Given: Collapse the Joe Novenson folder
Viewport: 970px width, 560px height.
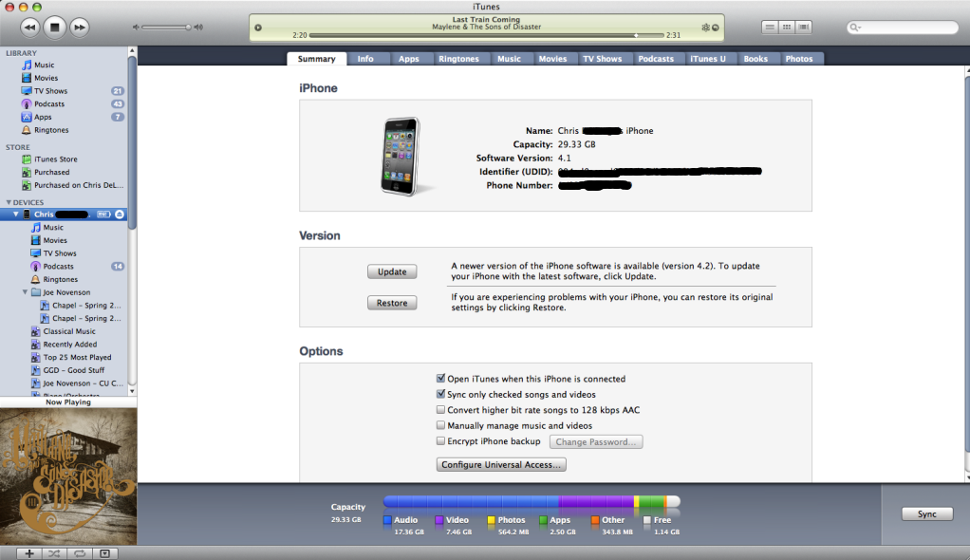Looking at the screenshot, I should pyautogui.click(x=25, y=292).
